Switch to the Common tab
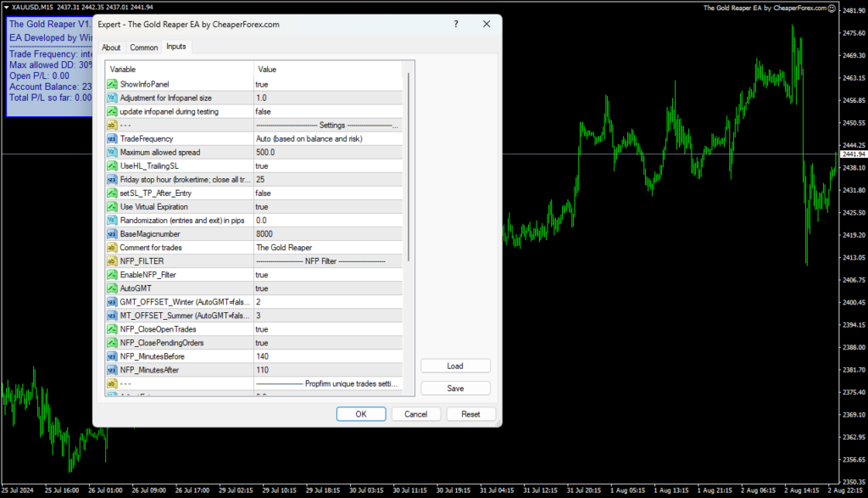This screenshot has width=868, height=498. click(x=143, y=47)
